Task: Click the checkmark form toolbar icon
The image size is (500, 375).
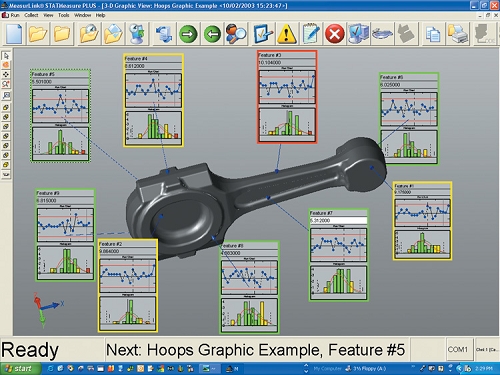Action: coord(263,34)
